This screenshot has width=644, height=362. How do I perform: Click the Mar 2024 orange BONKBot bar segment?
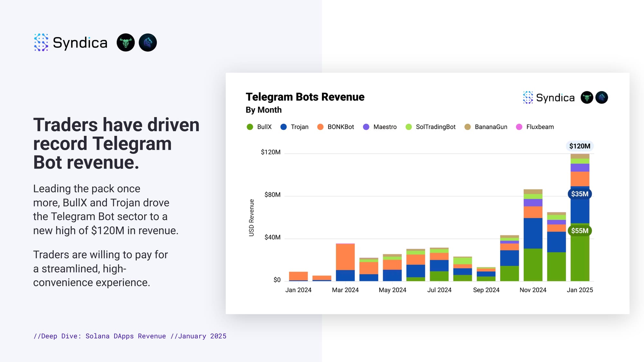(345, 257)
